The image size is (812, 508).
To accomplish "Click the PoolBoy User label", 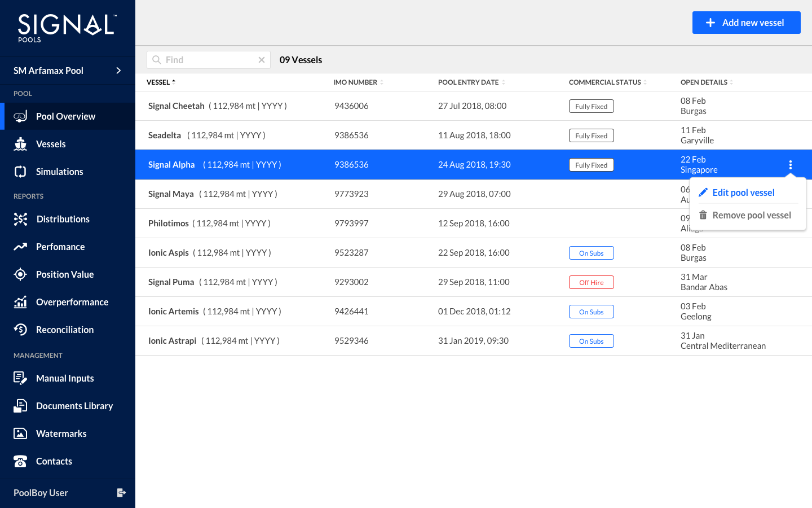I will pos(41,493).
